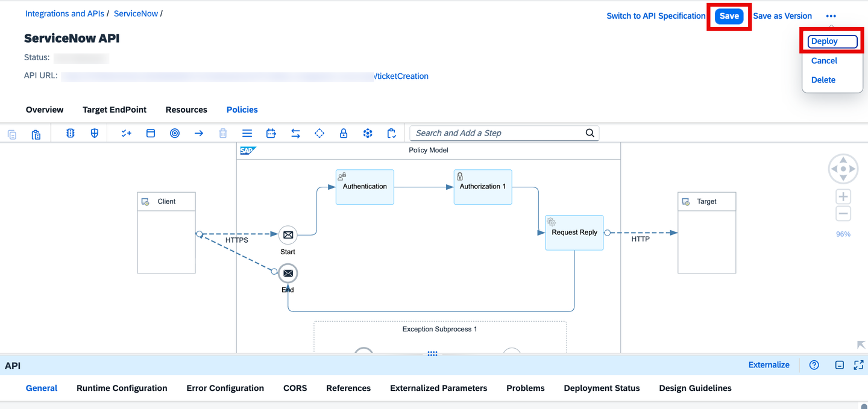Click the calendar-style toolbar icon
The width and height of the screenshot is (868, 409).
point(271,133)
